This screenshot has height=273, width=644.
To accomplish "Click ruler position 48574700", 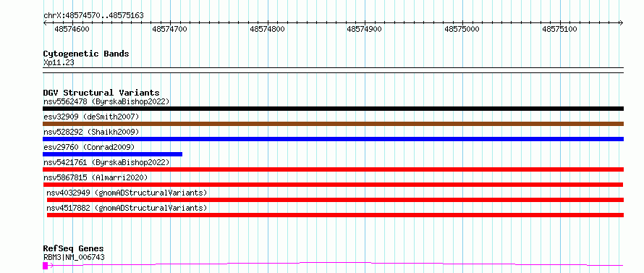I will point(169,29).
